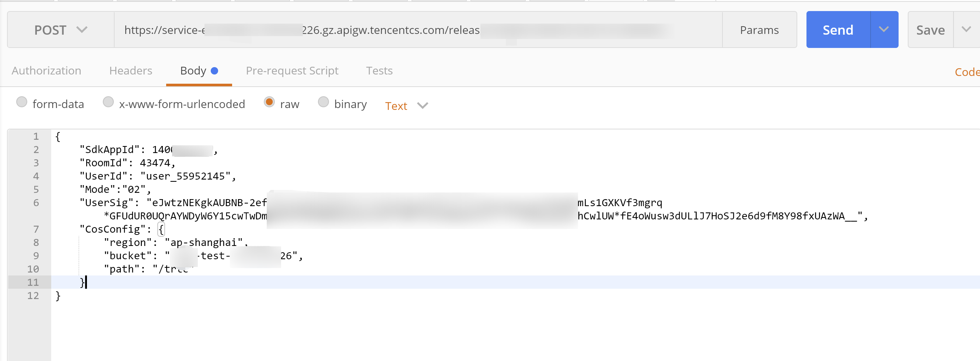The image size is (980, 361).
Task: Select the raw body radio button
Action: click(x=269, y=102)
